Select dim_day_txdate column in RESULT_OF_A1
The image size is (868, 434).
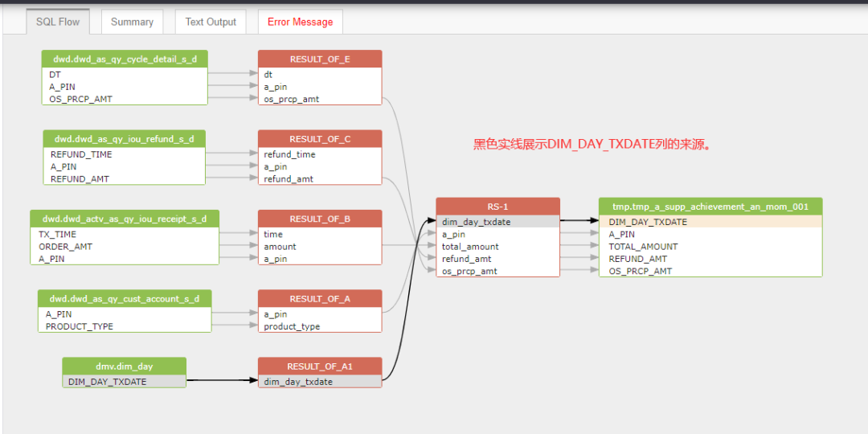pyautogui.click(x=320, y=381)
